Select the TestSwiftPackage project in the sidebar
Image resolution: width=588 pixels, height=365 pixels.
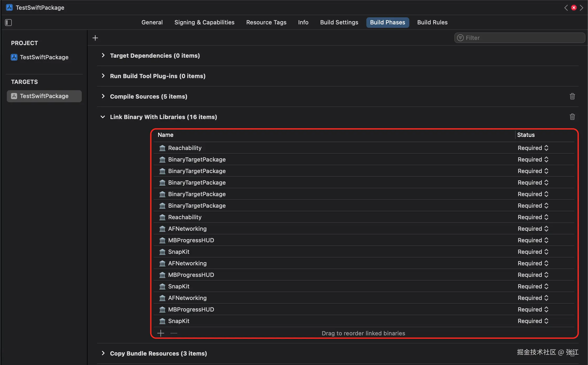(44, 57)
